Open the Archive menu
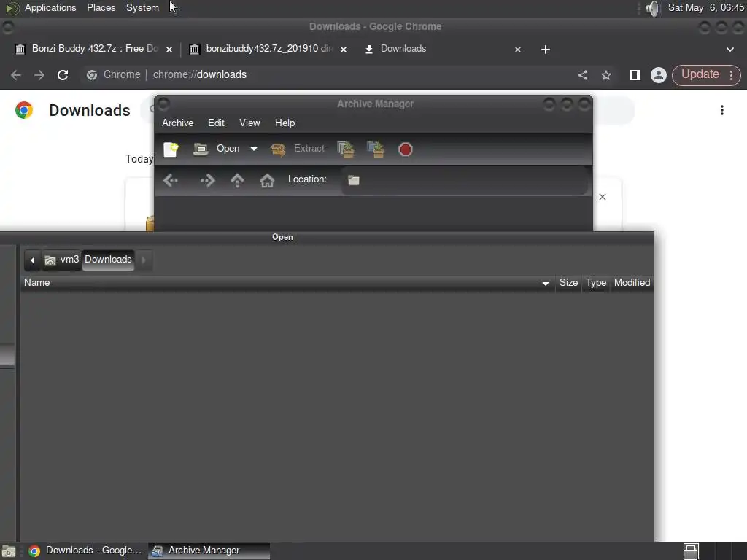 pyautogui.click(x=178, y=122)
